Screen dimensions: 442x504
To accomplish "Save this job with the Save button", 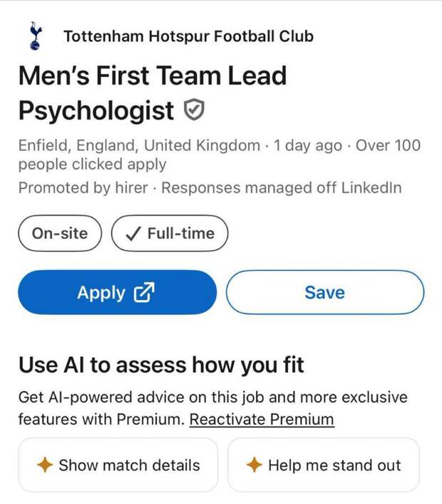I will coord(324,292).
